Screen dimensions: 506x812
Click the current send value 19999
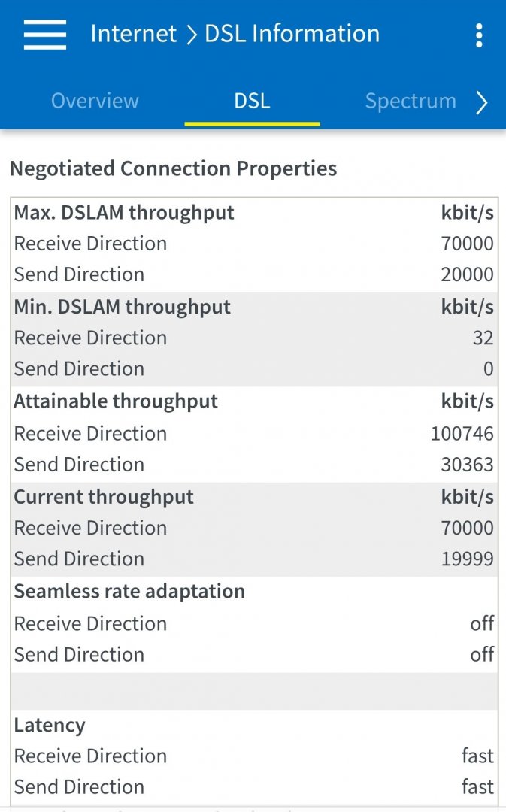467,559
